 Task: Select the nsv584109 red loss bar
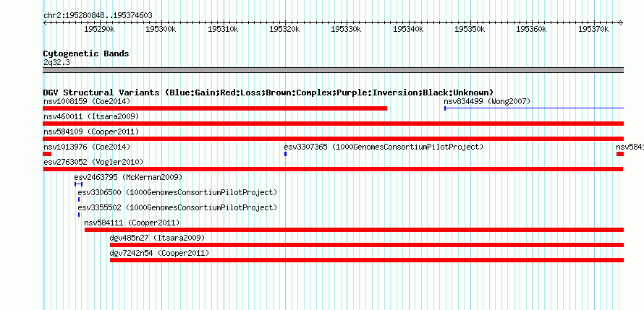[334, 139]
